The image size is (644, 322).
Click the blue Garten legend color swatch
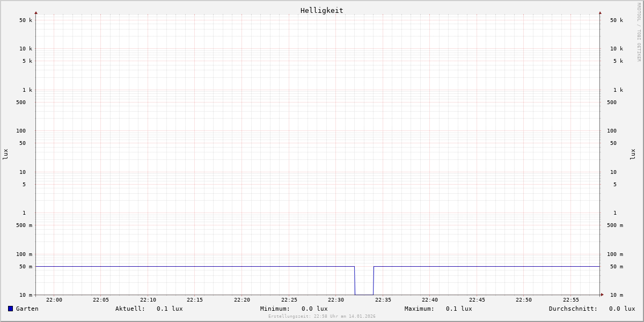(10, 309)
